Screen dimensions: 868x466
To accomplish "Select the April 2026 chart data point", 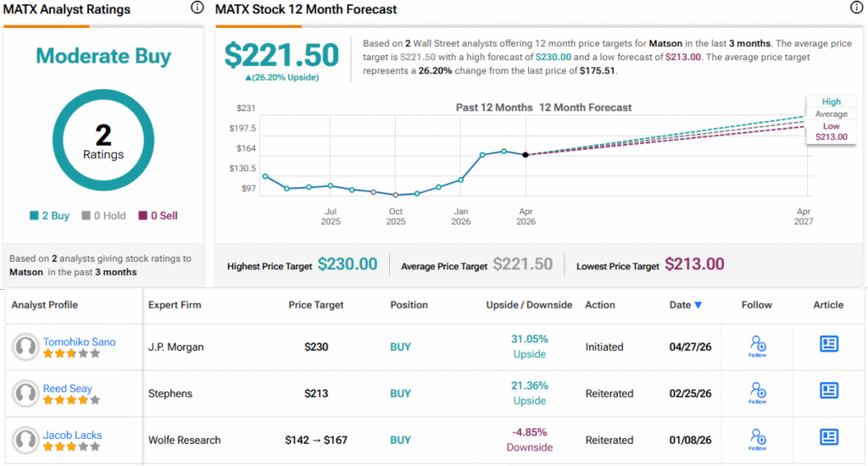I will [526, 155].
